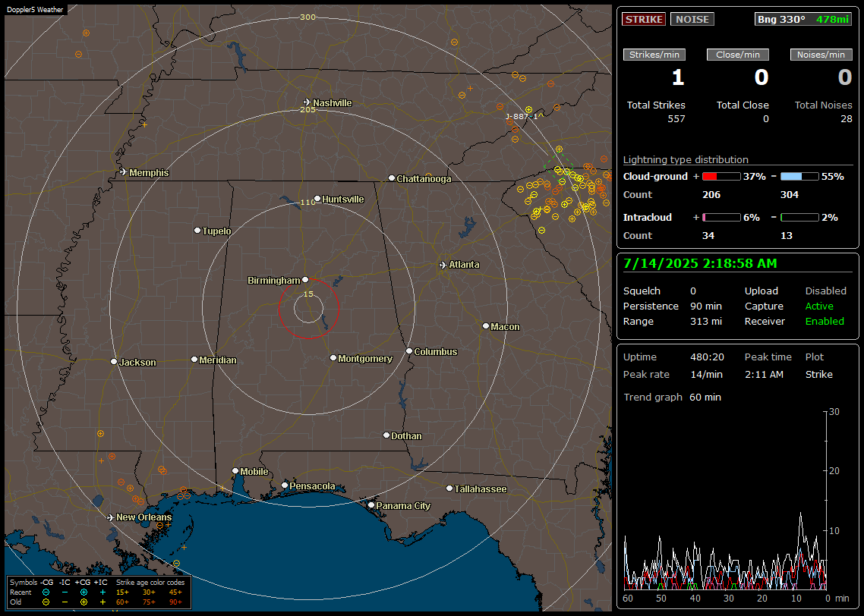Click the Columbus city dot marker
864x616 pixels.
[409, 350]
